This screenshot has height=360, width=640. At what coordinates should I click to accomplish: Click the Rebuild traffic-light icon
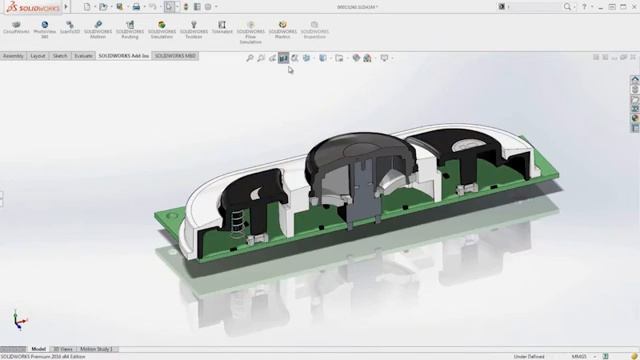tap(186, 7)
